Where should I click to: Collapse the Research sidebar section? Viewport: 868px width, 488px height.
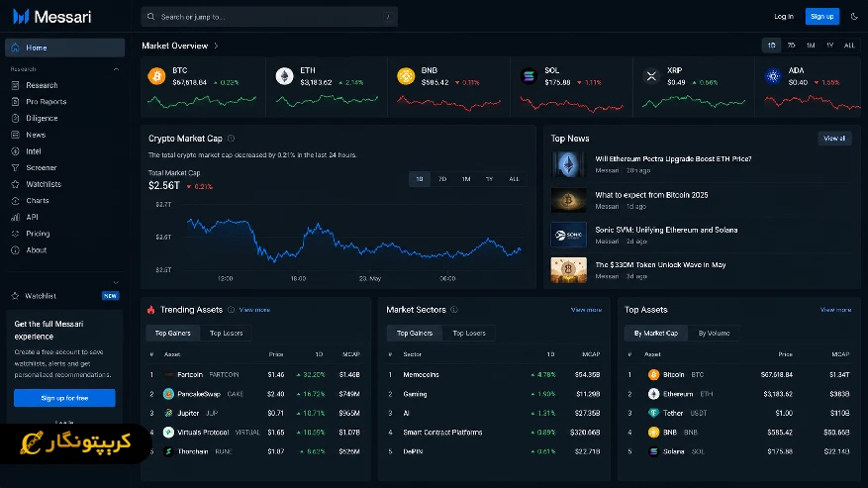click(116, 69)
